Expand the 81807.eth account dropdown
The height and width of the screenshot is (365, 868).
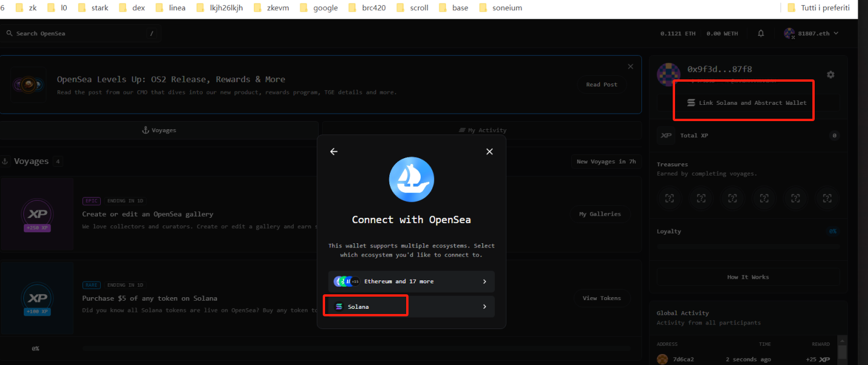click(836, 34)
